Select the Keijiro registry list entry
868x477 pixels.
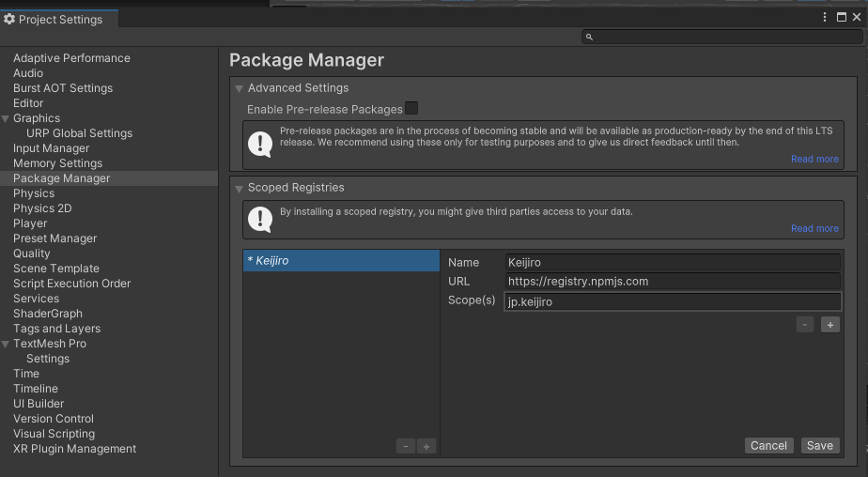click(341, 261)
